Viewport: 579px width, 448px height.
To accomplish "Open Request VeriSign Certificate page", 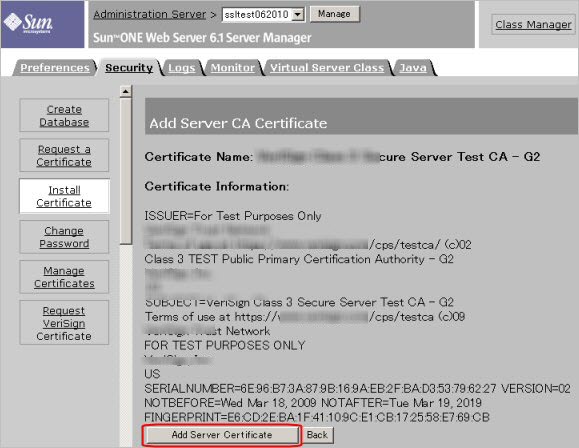I will point(64,323).
